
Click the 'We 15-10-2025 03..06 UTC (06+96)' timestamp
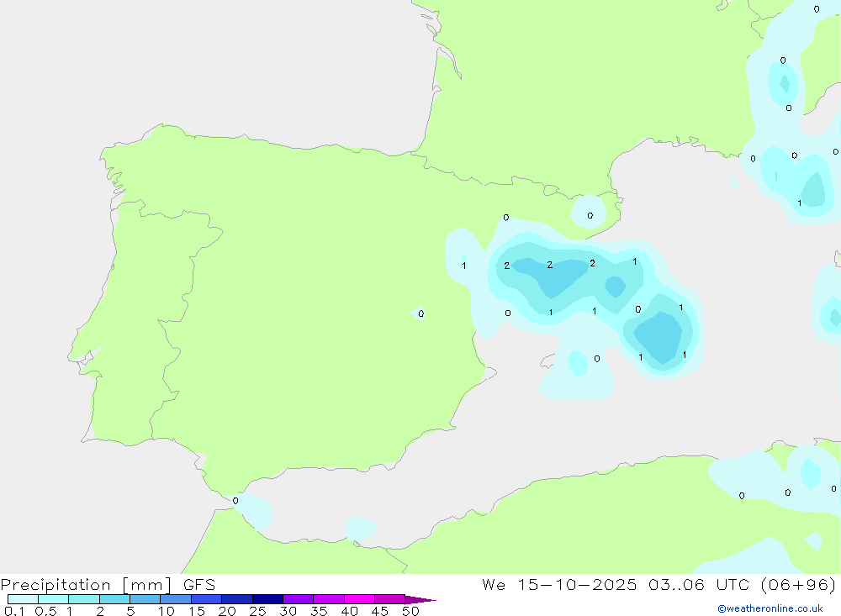point(659,584)
